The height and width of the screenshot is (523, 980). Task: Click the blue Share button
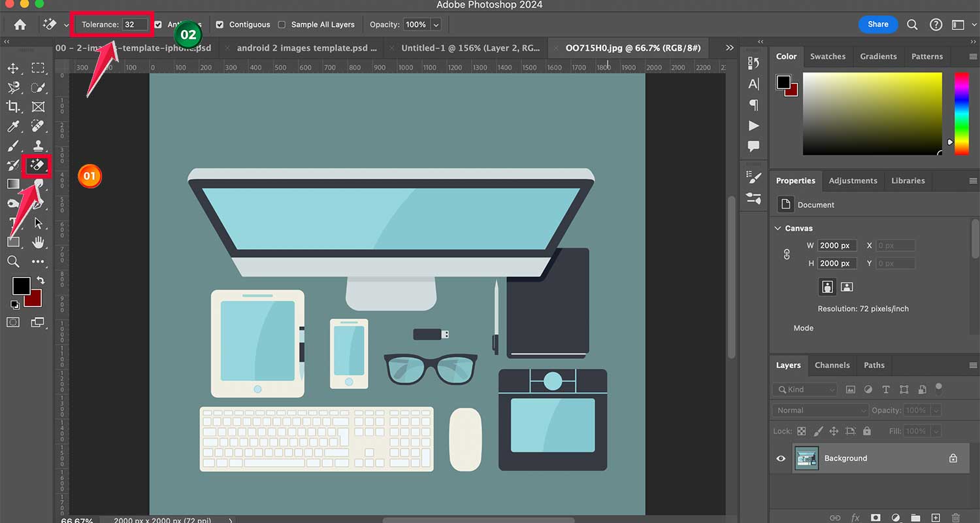[x=877, y=25]
